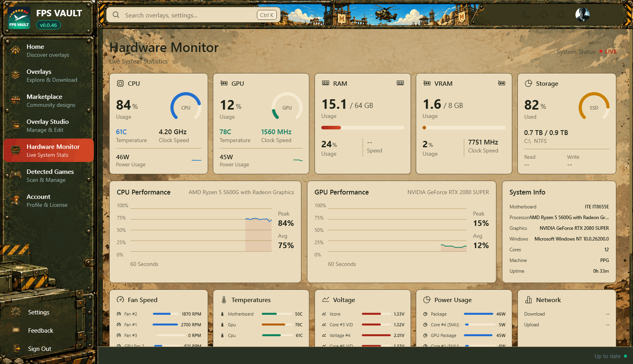Click the FPS Vault logo

[19, 18]
